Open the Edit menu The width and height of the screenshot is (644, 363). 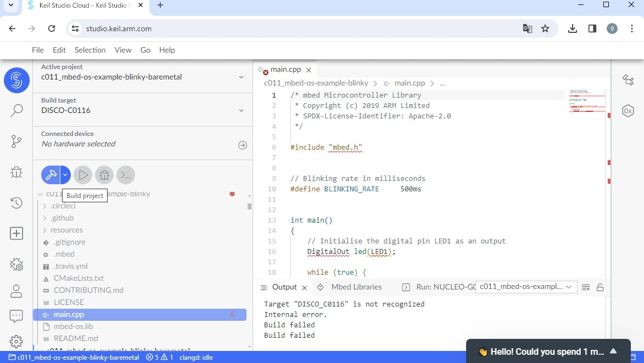coord(59,50)
